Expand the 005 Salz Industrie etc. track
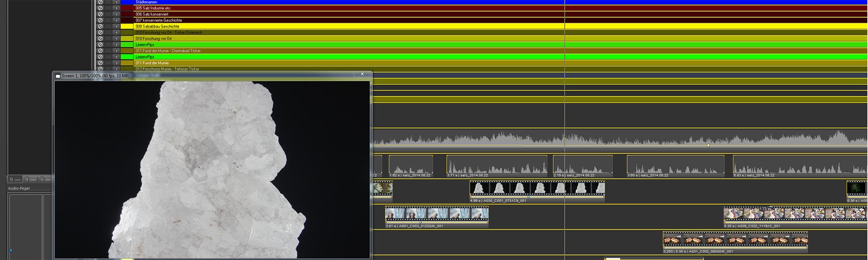868x260 pixels. tap(116, 8)
